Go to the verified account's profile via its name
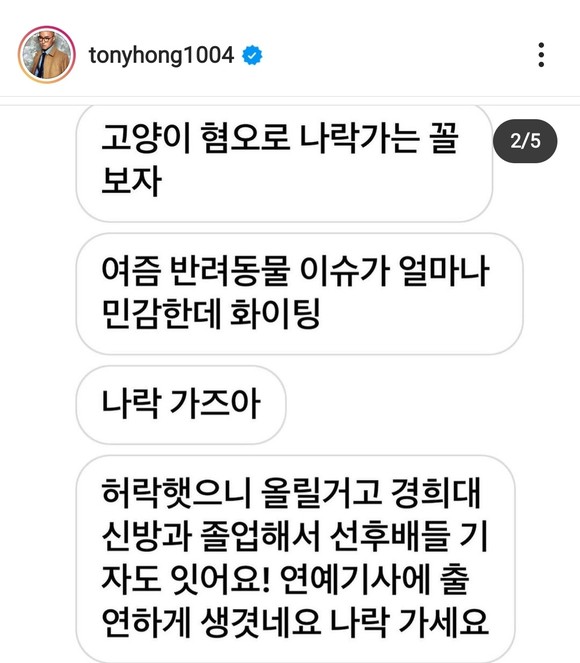 coord(161,55)
